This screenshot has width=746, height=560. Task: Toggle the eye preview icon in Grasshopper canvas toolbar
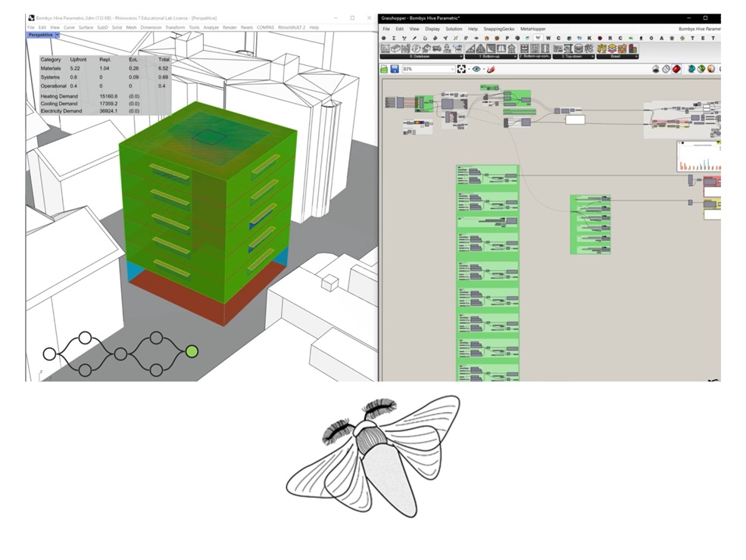pyautogui.click(x=476, y=69)
